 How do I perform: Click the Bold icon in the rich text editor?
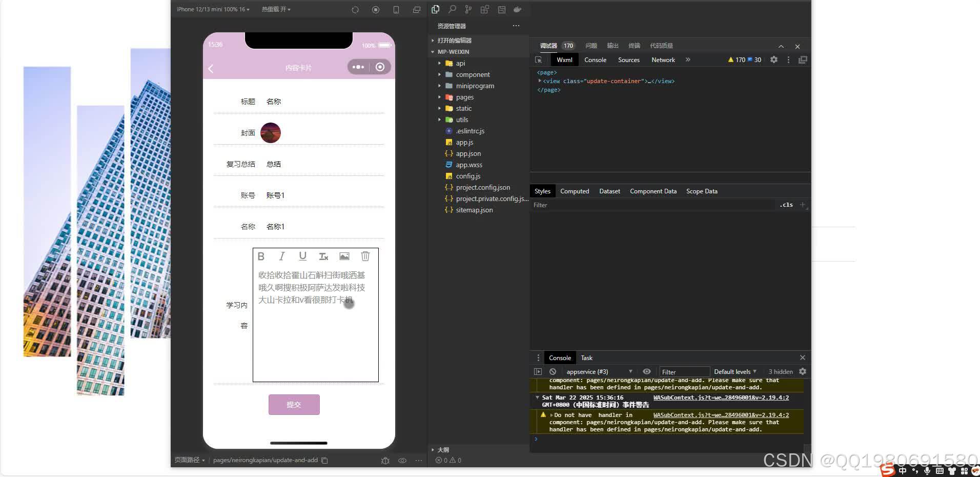261,256
